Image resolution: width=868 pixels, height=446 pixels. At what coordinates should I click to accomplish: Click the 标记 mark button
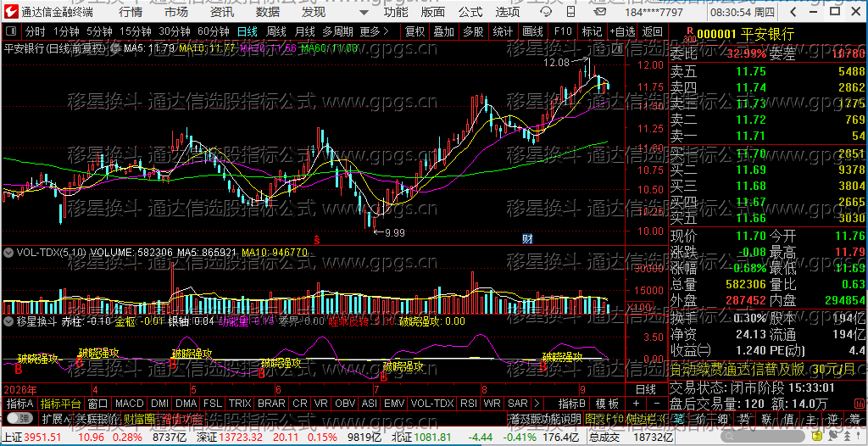(592, 31)
